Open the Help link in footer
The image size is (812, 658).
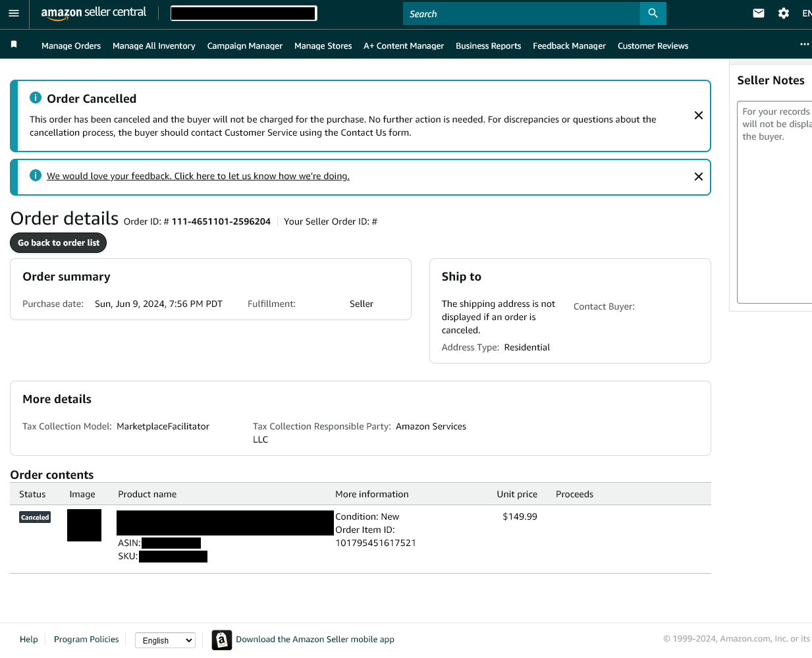(29, 639)
